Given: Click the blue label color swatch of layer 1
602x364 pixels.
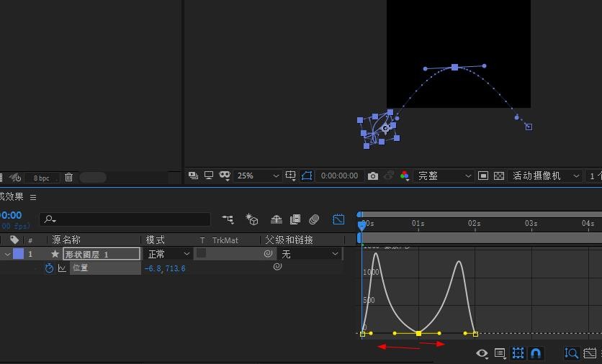Looking at the screenshot, I should tap(19, 253).
